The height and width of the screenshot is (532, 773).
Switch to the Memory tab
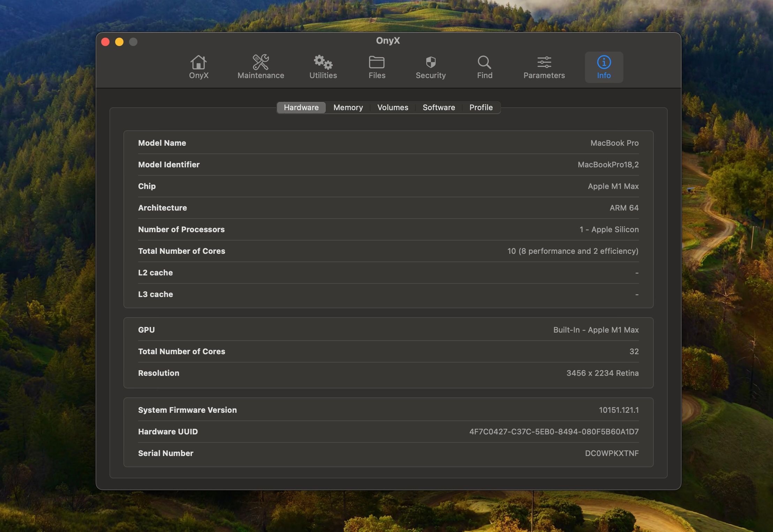[x=348, y=107]
